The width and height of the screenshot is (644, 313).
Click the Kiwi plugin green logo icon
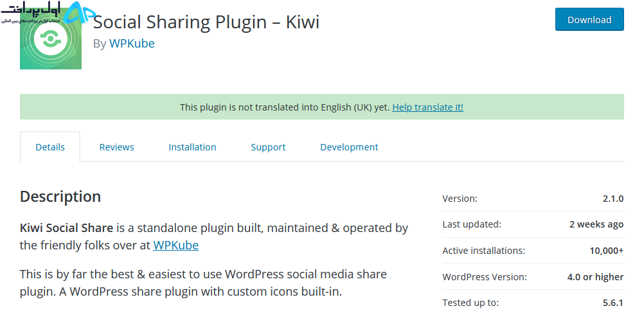pyautogui.click(x=51, y=39)
